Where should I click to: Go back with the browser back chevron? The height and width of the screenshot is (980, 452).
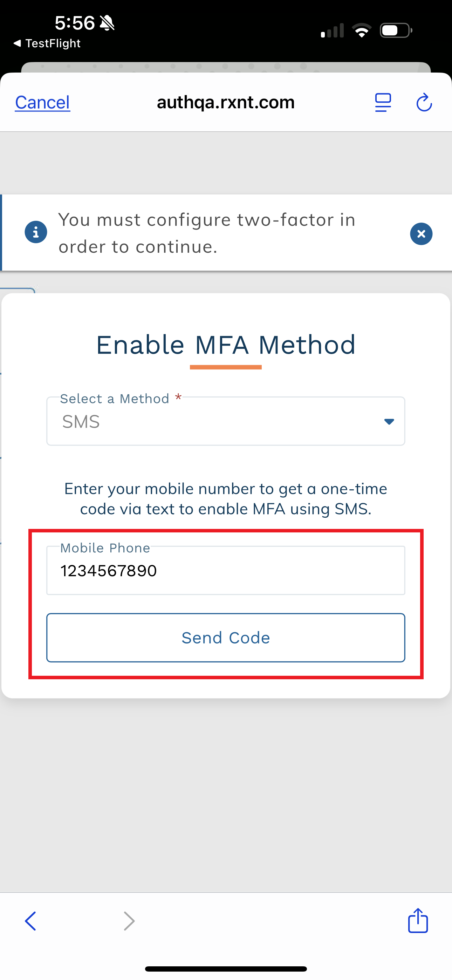coord(30,921)
